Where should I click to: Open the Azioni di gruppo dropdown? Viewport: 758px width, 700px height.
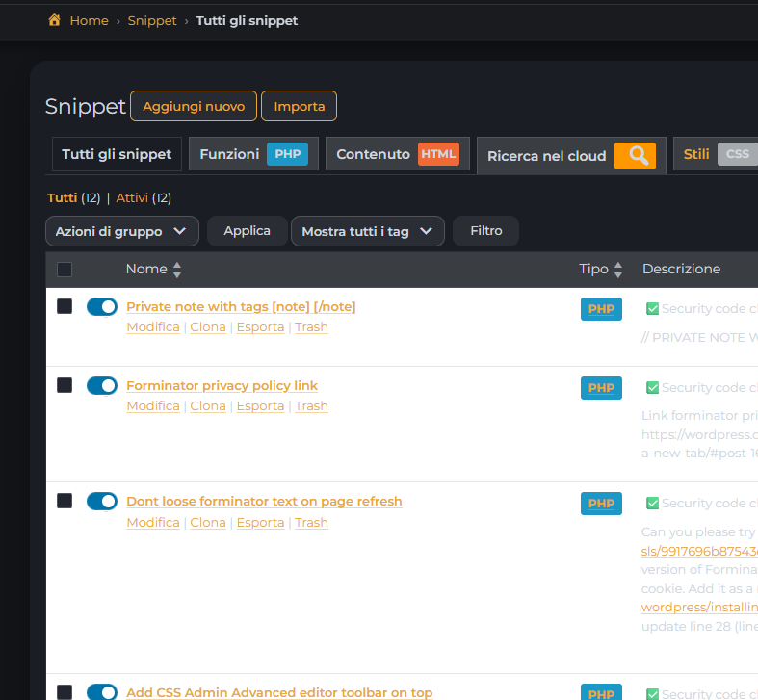pyautogui.click(x=121, y=231)
